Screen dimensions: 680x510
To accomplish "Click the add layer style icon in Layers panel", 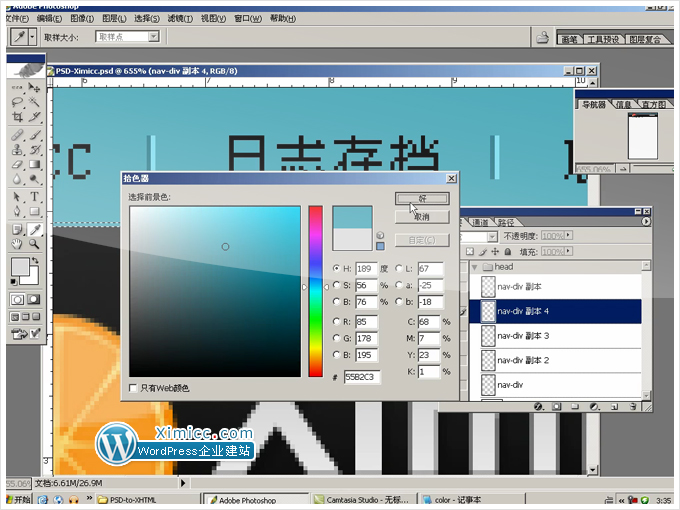I will pos(538,407).
